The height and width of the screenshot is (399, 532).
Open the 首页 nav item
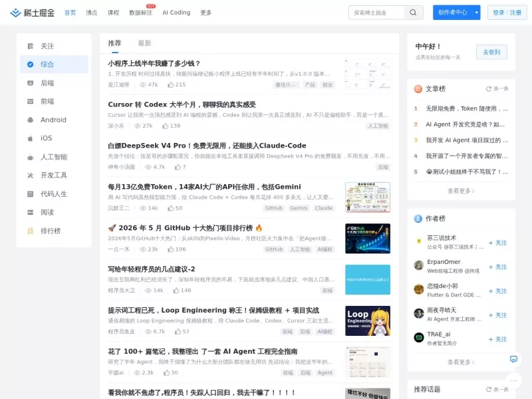[x=70, y=13]
